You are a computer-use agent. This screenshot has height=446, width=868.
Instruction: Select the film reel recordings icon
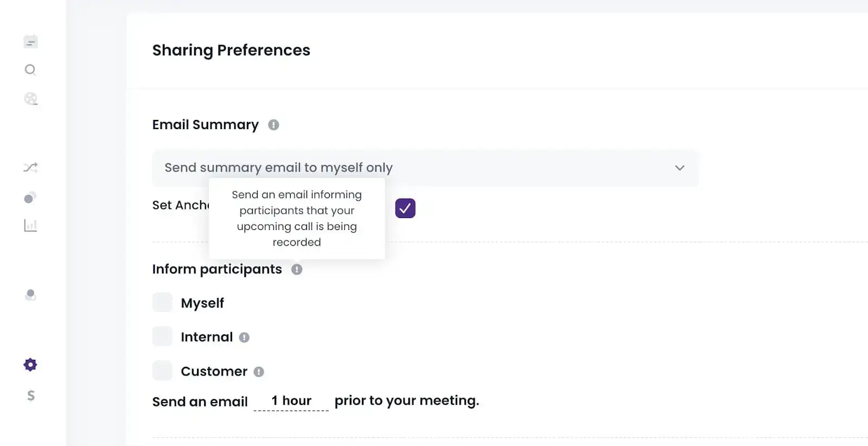30,99
